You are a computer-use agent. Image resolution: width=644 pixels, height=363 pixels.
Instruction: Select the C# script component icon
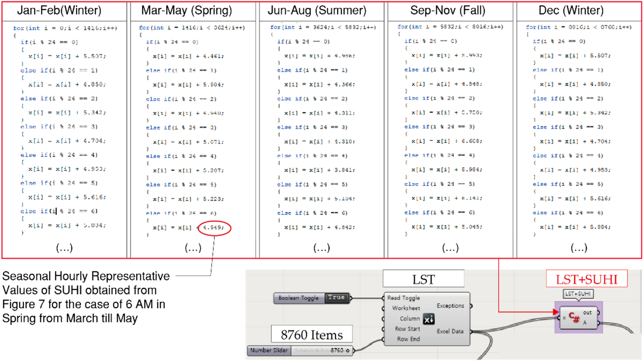574,318
